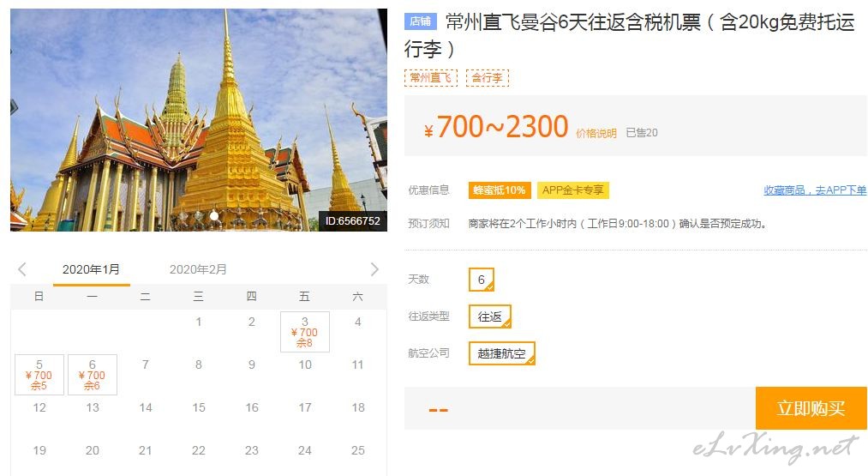
Task: Choose 越捷航空 airline option
Action: pyautogui.click(x=501, y=353)
